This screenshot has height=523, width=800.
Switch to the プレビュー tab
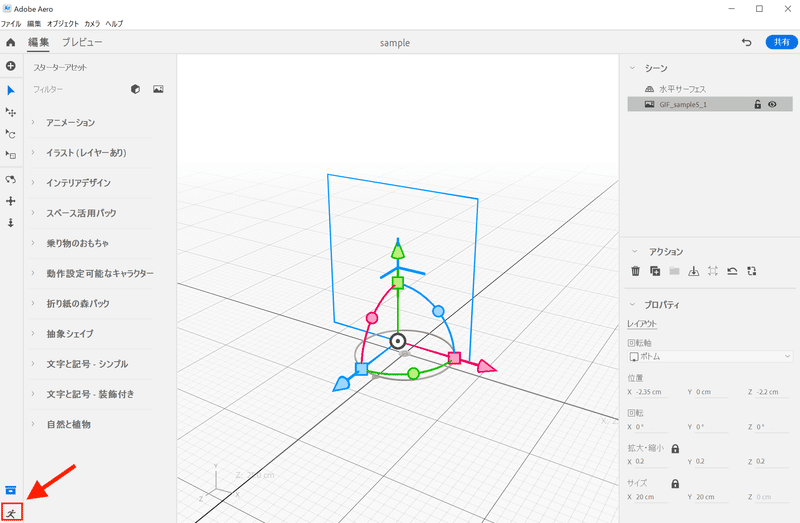[x=82, y=42]
